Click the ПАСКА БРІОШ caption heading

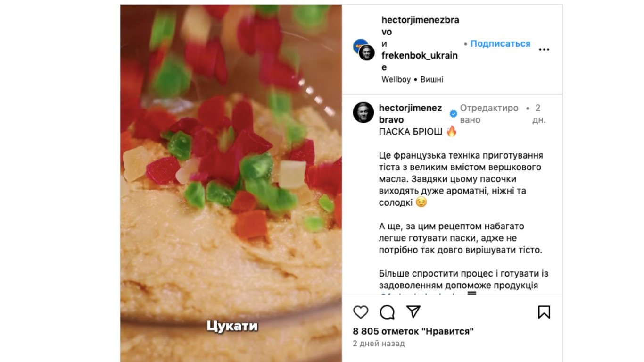pyautogui.click(x=410, y=132)
